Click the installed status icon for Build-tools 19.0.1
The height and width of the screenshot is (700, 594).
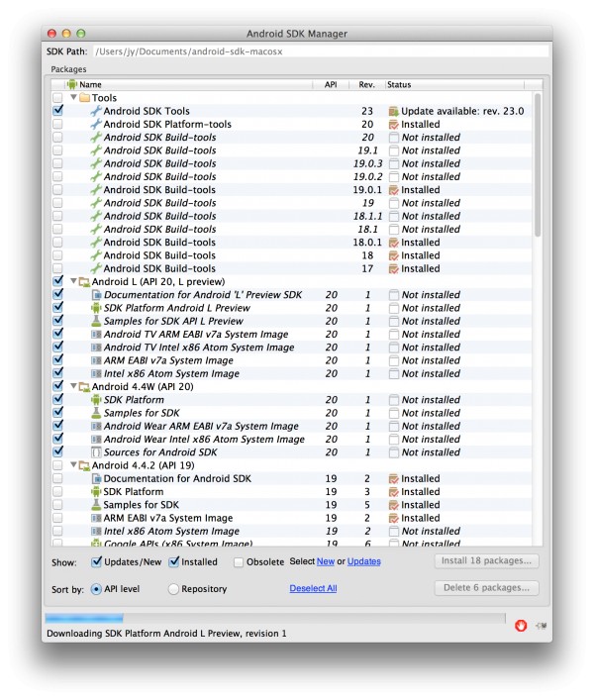point(393,190)
